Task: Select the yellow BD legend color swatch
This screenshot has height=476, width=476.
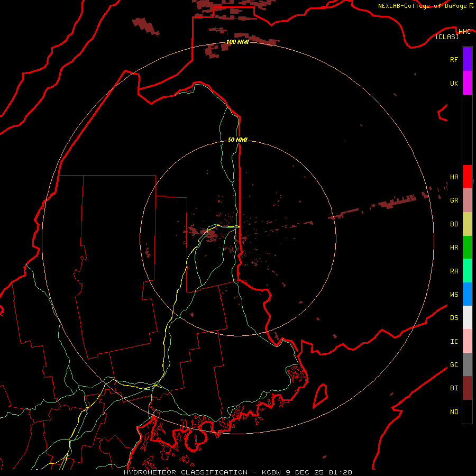Action: click(467, 224)
